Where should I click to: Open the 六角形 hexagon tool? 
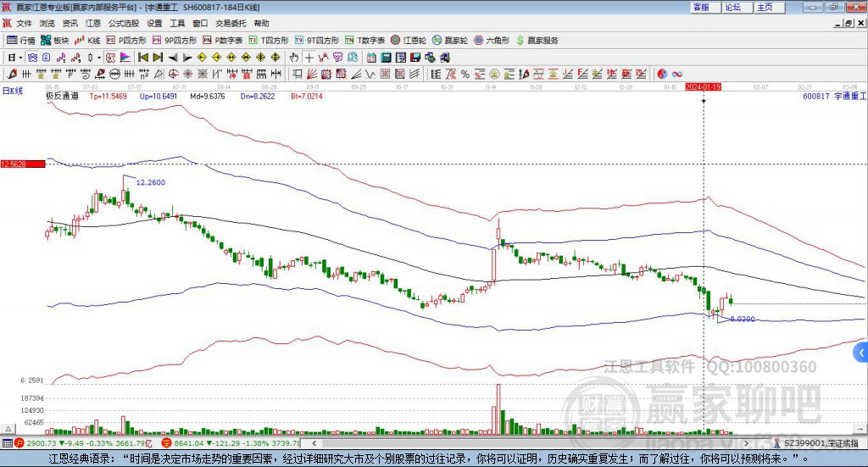click(492, 41)
